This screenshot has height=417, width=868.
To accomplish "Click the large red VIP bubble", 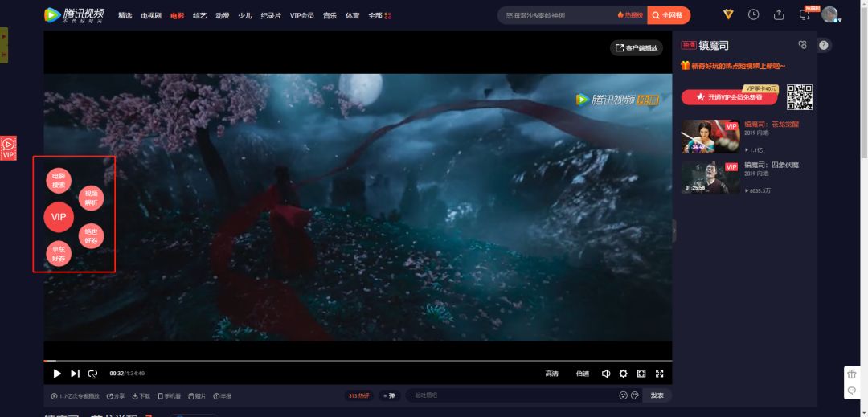I will tap(59, 217).
